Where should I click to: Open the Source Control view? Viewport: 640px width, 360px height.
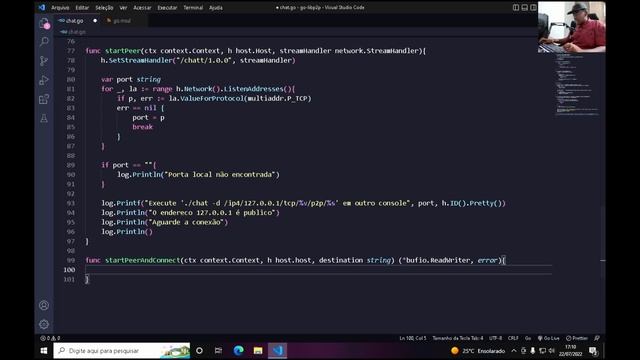(x=44, y=61)
